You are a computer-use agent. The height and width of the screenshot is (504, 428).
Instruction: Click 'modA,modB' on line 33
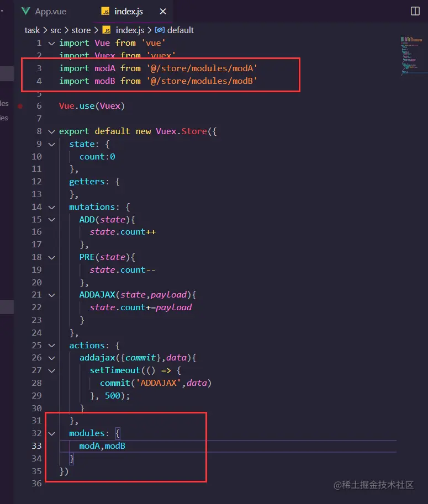click(x=102, y=446)
